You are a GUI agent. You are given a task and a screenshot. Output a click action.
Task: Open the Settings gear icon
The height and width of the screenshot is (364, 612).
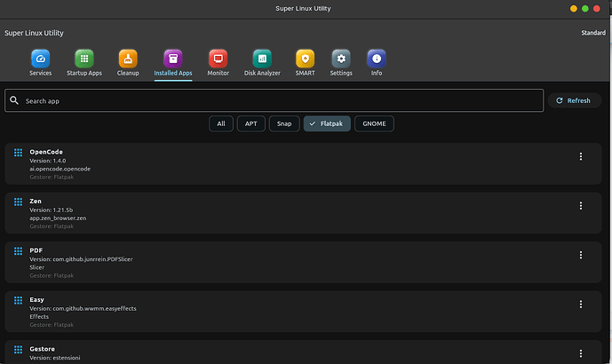[341, 59]
